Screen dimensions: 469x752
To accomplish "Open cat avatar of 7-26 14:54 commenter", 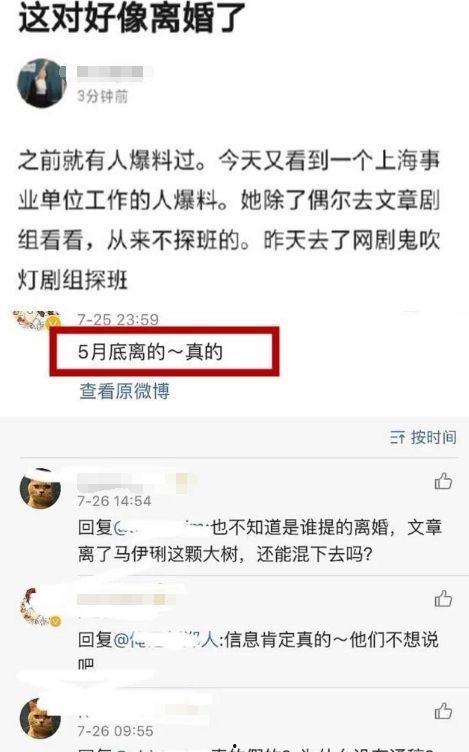I will 40,488.
